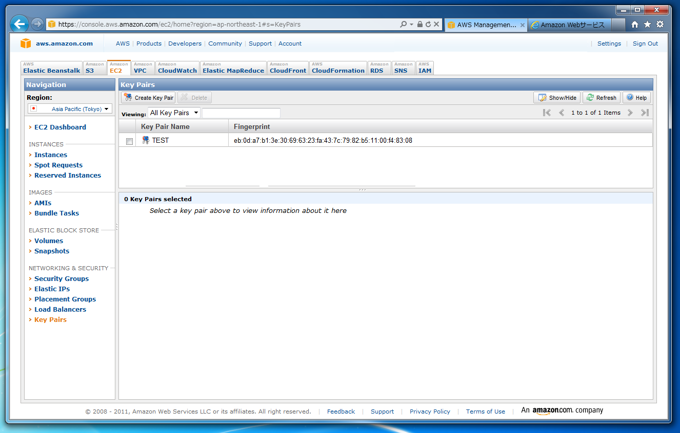Click the Show/Hide button
The height and width of the screenshot is (433, 680).
click(557, 98)
